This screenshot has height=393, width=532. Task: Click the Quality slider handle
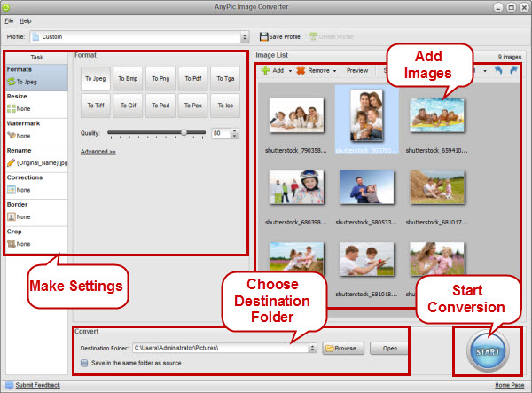184,132
